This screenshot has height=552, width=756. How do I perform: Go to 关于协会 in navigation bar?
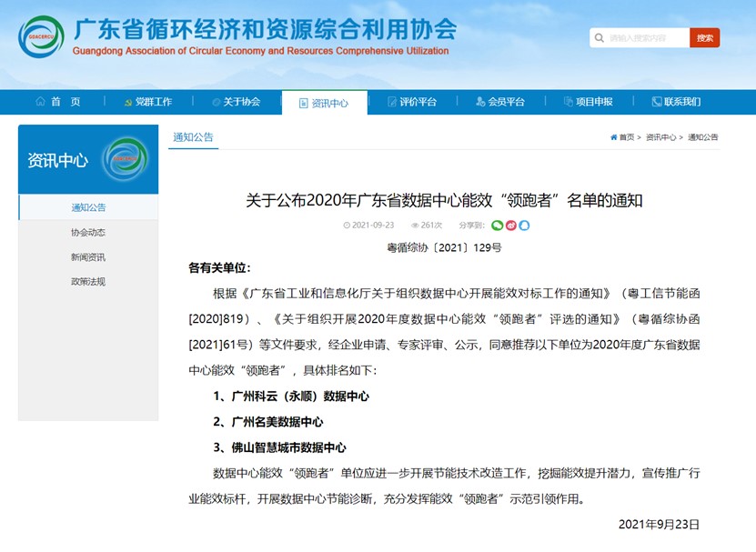(x=236, y=102)
